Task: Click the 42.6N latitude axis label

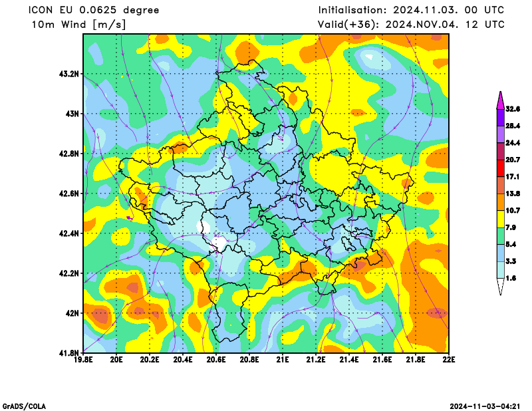Action: coord(69,194)
